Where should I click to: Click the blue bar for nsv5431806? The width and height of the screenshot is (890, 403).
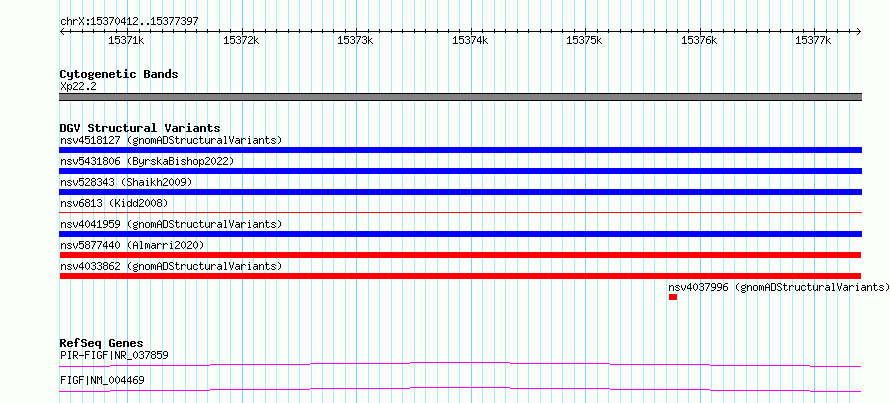[460, 171]
